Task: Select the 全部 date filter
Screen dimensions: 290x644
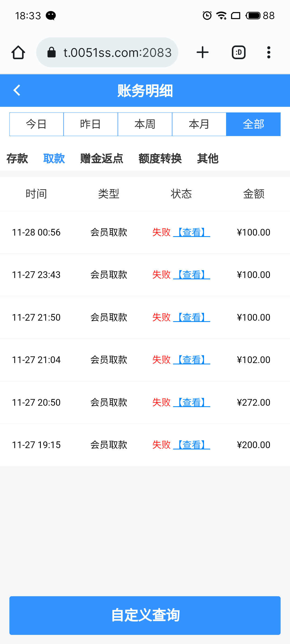Action: pyautogui.click(x=253, y=124)
